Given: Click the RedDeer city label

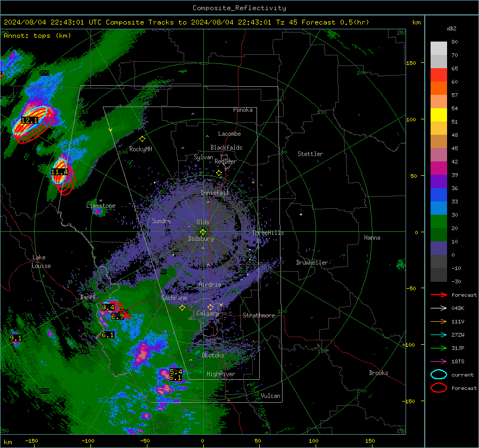Looking at the screenshot, I should click(x=226, y=161).
